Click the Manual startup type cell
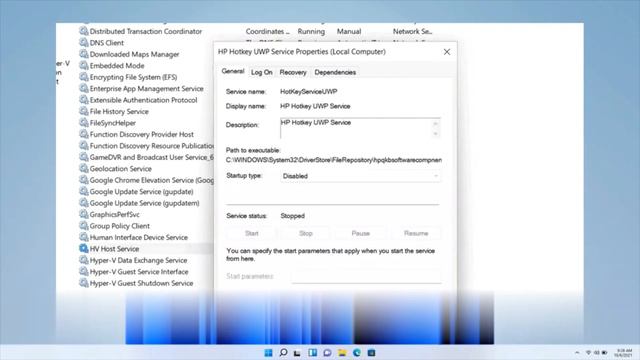Image resolution: width=640 pixels, height=360 pixels. click(349, 31)
